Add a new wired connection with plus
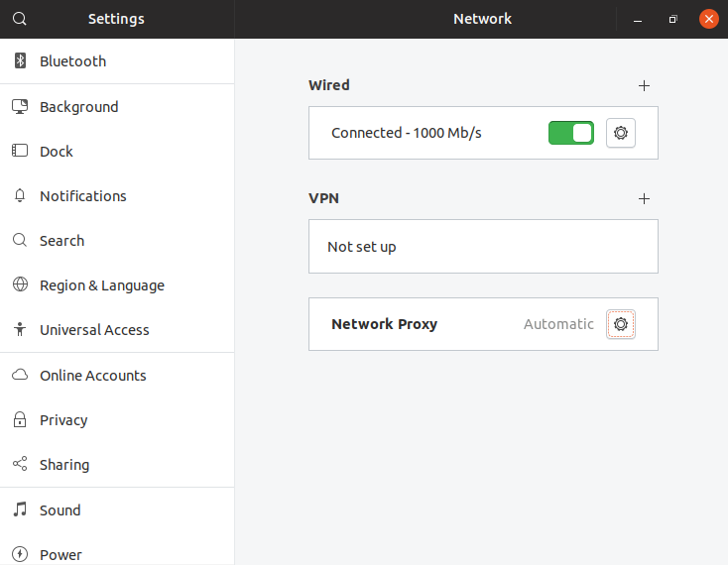 pyautogui.click(x=644, y=86)
